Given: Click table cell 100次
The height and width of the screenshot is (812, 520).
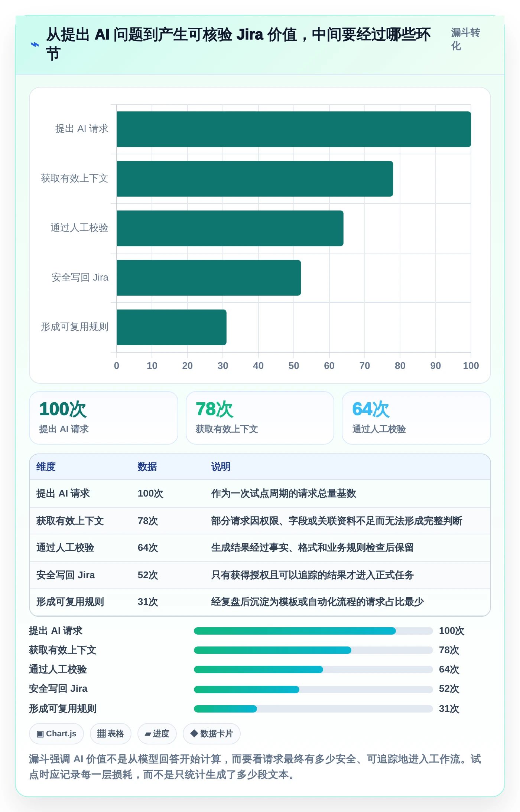Looking at the screenshot, I should pyautogui.click(x=150, y=493).
